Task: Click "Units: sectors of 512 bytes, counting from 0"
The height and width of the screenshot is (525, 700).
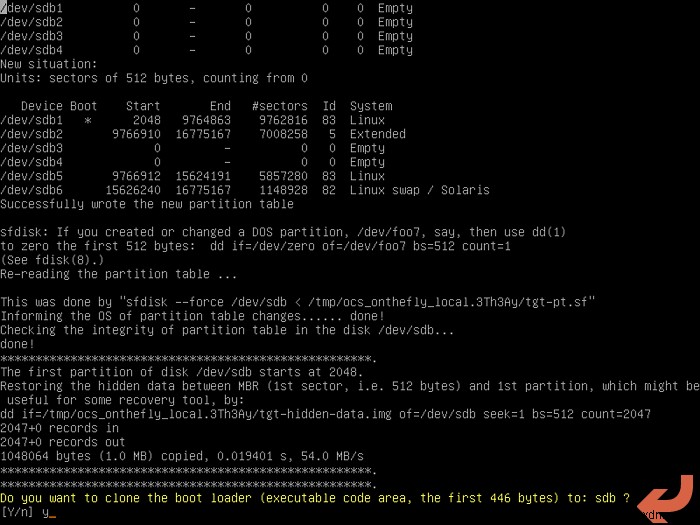Action: point(154,78)
